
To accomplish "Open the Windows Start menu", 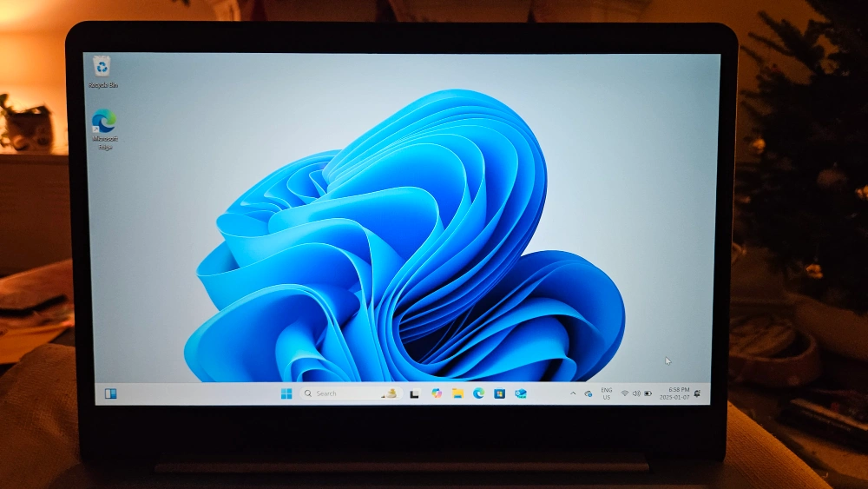I will pos(286,393).
